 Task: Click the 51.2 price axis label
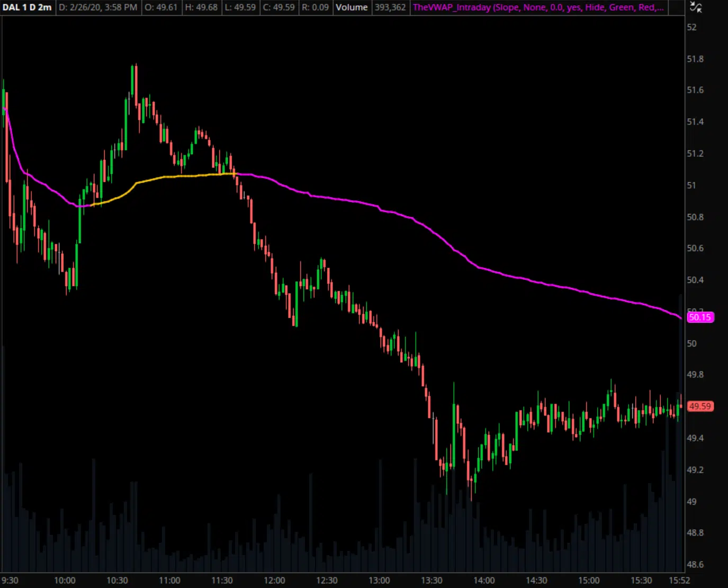tap(695, 154)
